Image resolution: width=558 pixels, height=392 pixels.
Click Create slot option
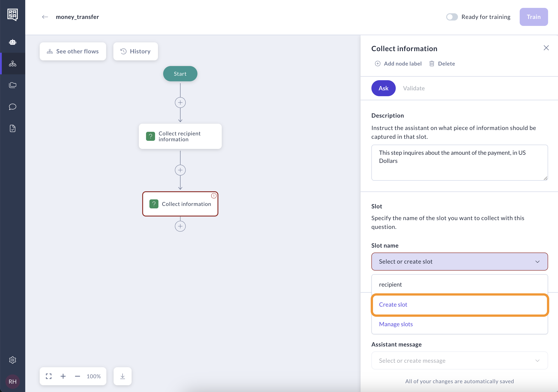(393, 305)
